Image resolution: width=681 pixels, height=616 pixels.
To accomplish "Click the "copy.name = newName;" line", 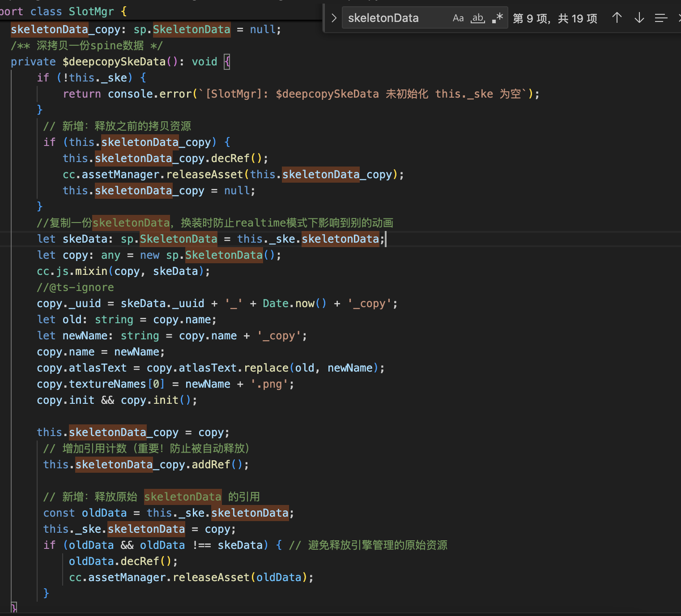I will 101,352.
